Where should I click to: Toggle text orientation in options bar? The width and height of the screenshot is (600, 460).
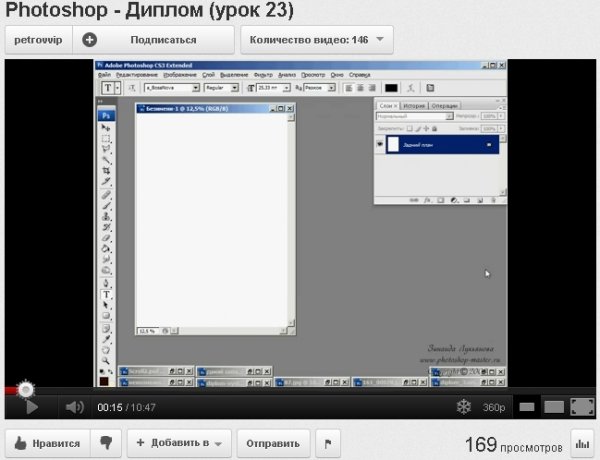point(132,88)
